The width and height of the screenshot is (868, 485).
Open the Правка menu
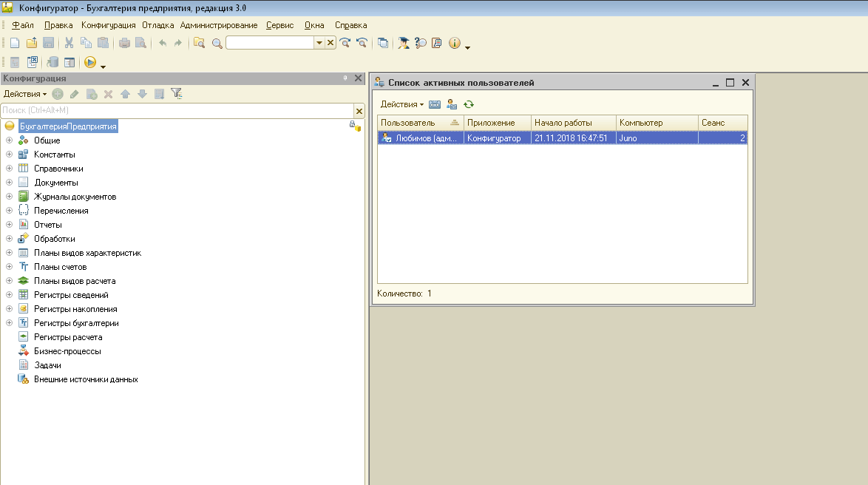click(x=58, y=25)
